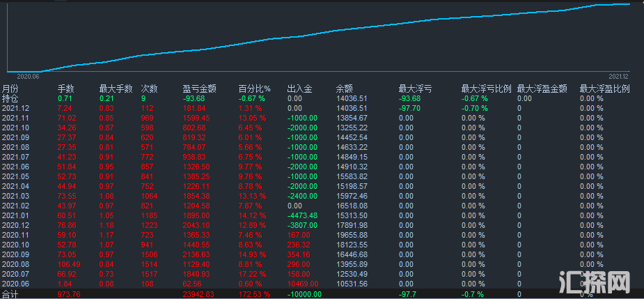The height and width of the screenshot is (299, 644).
Task: Click percentage 17.22 % for 2020.07
Action: click(x=253, y=274)
